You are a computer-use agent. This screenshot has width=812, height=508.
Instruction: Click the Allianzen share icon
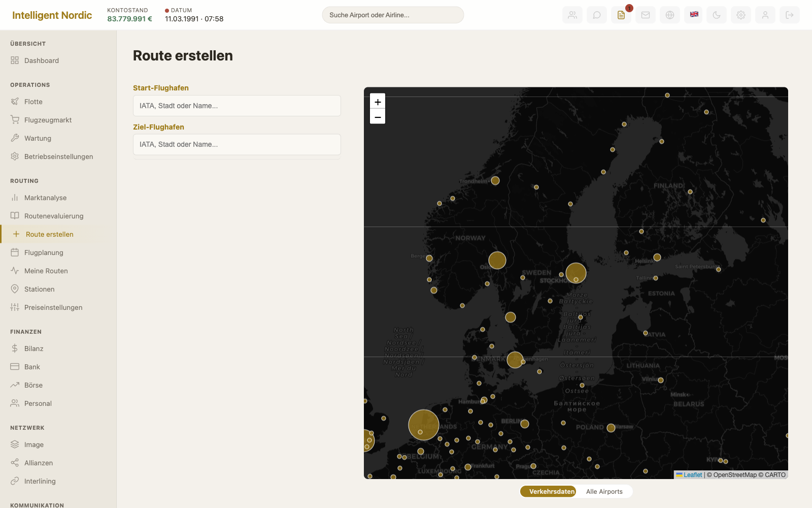(15, 463)
